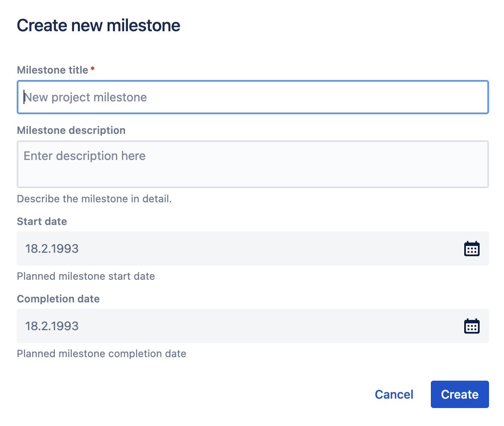Select the Completion date field value 18.2.1993
Screen dimensions: 504x426
coord(52,326)
